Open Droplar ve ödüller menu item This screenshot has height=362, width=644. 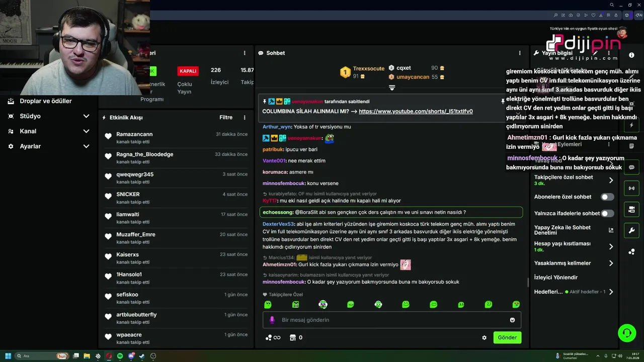[45, 101]
